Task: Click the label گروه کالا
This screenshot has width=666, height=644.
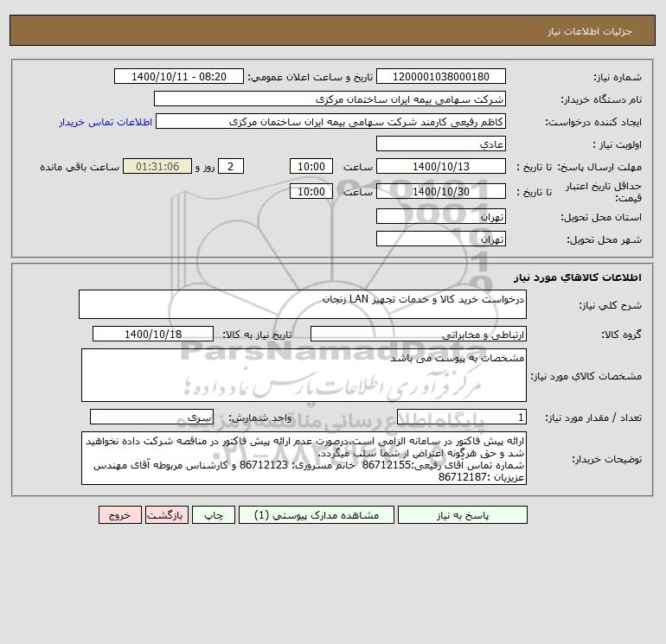Action: [x=621, y=335]
